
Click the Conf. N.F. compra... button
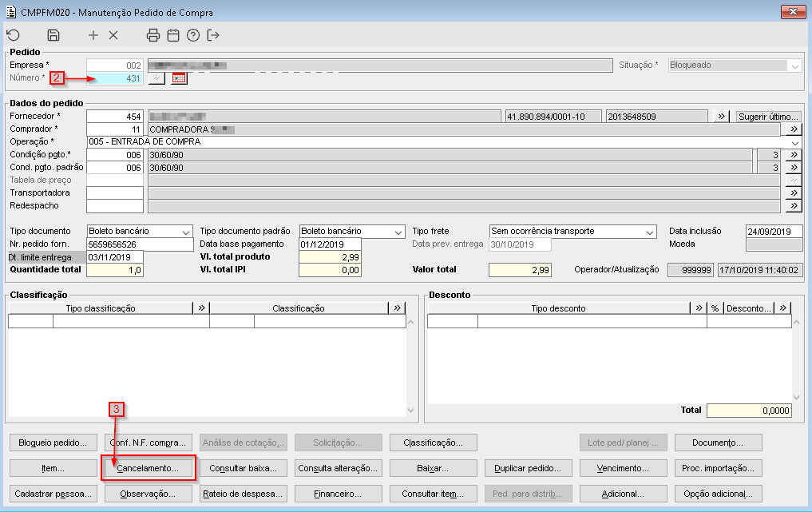148,443
